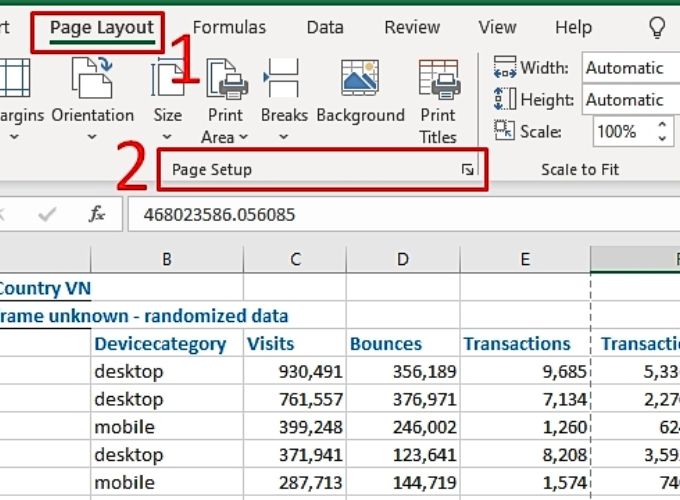Click the Print Area icon
Screen dimensions: 680x500
[x=226, y=78]
